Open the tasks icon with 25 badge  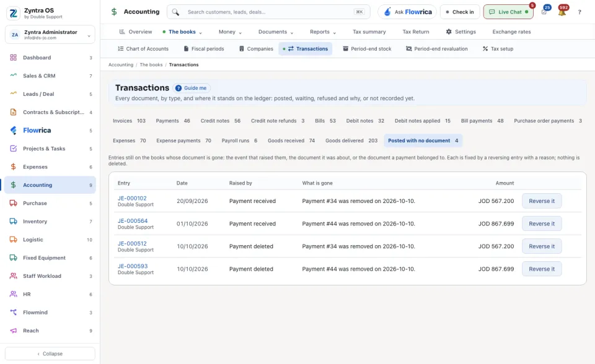(x=544, y=12)
